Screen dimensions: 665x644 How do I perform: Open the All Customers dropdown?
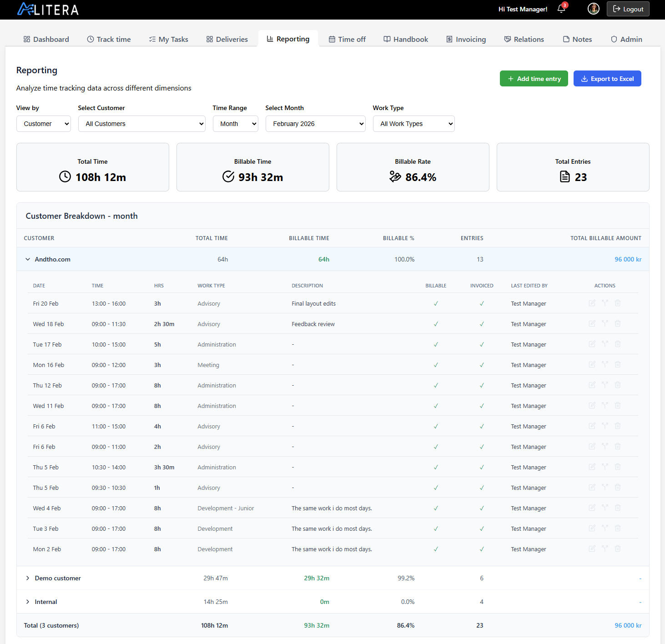(x=142, y=124)
